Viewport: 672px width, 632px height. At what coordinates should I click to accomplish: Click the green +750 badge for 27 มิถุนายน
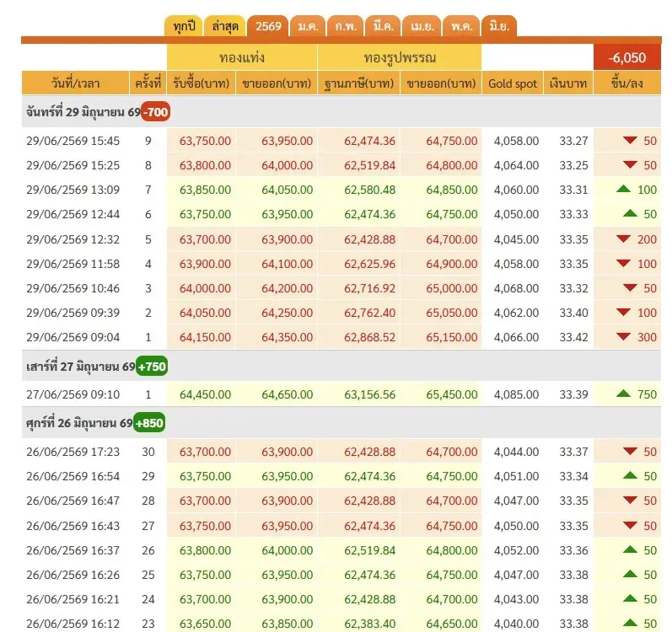click(x=152, y=367)
